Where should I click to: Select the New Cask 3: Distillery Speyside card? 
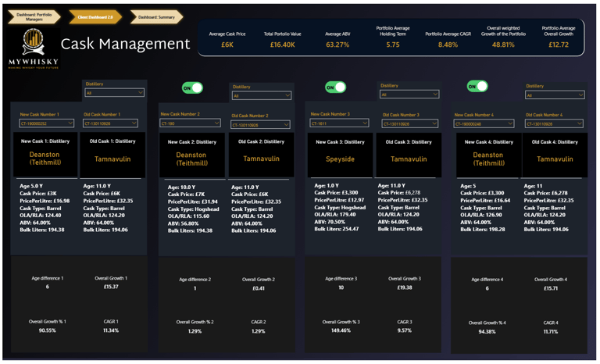pyautogui.click(x=340, y=155)
